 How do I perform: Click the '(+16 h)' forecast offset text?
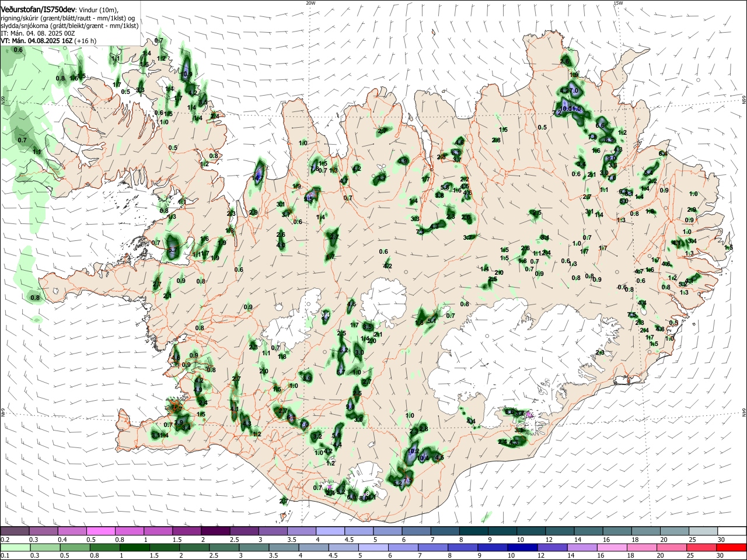[x=85, y=41]
